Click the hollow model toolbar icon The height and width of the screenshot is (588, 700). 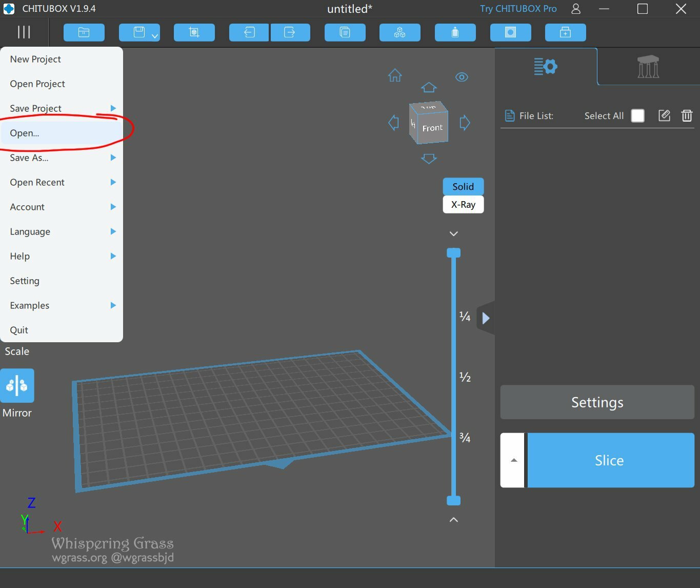[x=455, y=32]
